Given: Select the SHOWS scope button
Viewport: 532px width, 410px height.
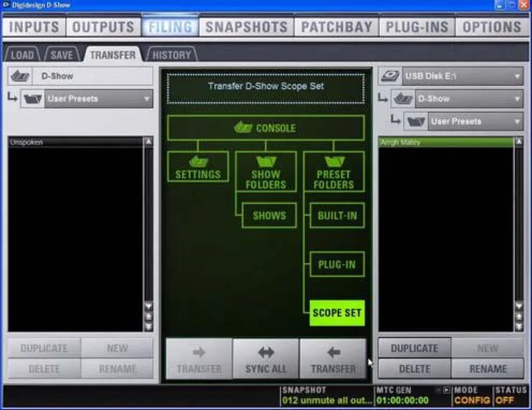Looking at the screenshot, I should tap(269, 216).
